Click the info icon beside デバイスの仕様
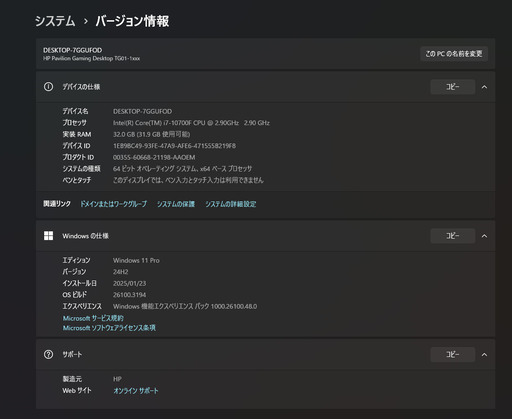512x419 pixels. tap(48, 87)
